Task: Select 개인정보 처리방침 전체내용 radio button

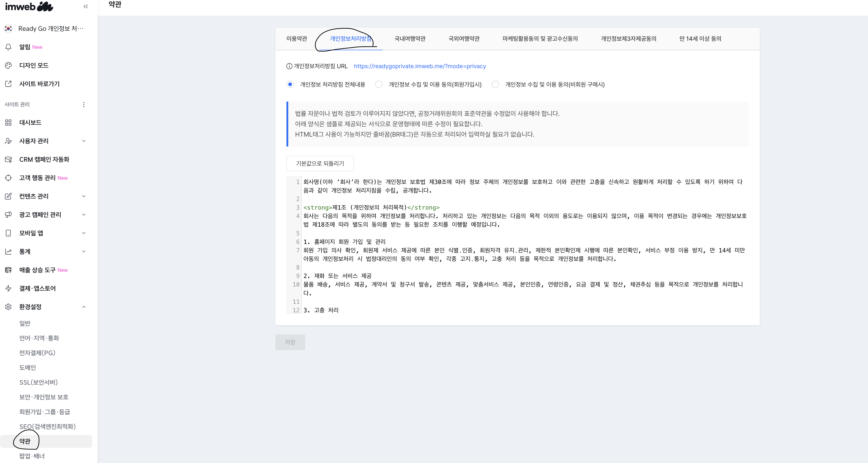Action: click(290, 84)
